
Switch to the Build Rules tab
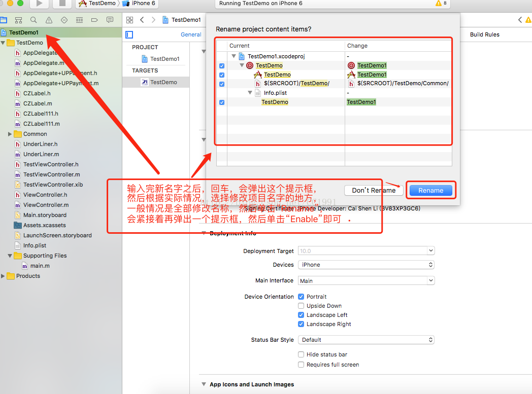click(484, 34)
